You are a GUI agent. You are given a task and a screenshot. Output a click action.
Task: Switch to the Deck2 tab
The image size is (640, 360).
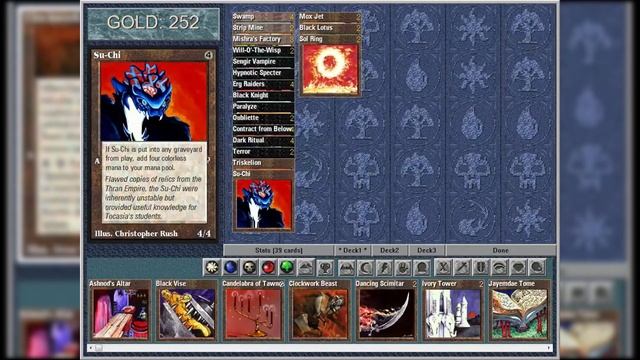(x=389, y=250)
